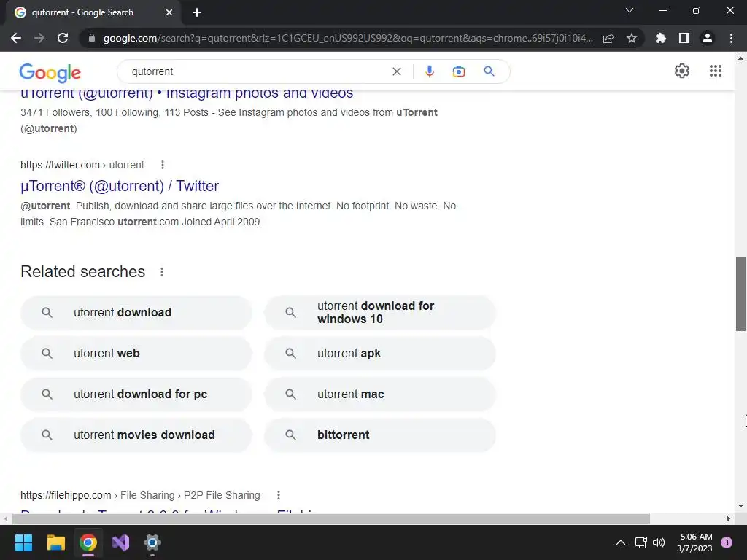Search related 'utorrent apk'
The height and width of the screenshot is (560, 747).
[380, 354]
